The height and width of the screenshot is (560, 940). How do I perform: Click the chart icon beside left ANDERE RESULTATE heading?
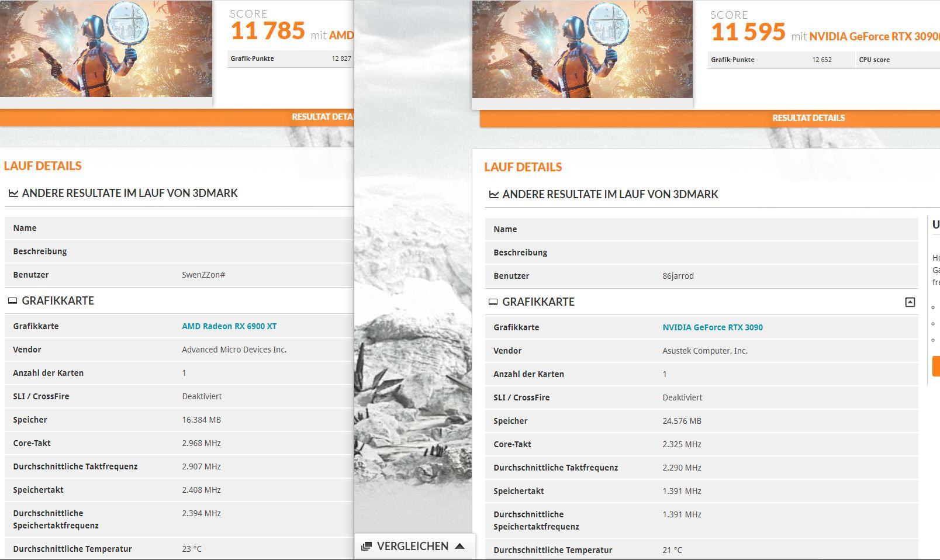pyautogui.click(x=13, y=193)
